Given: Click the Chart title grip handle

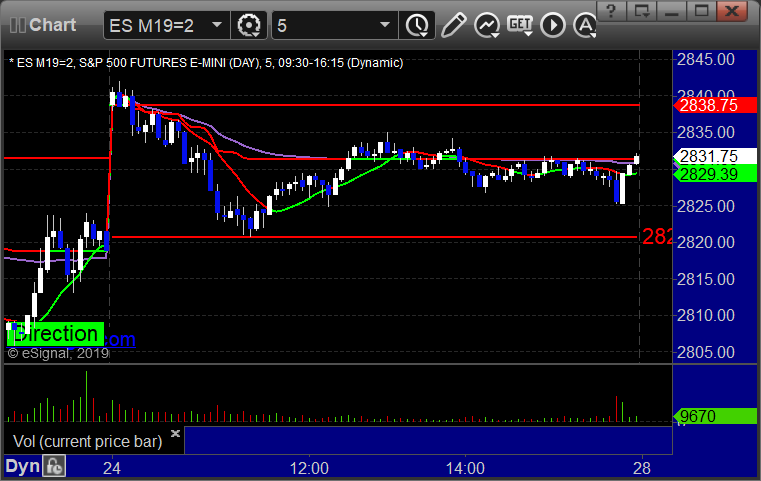Looking at the screenshot, I should coord(18,25).
